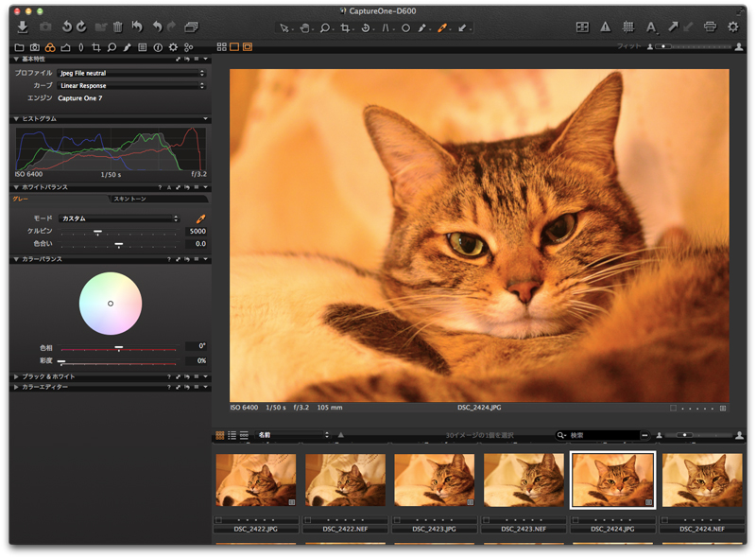Image resolution: width=756 pixels, height=558 pixels.
Task: Select the Crop cursor tool
Action: [x=345, y=28]
